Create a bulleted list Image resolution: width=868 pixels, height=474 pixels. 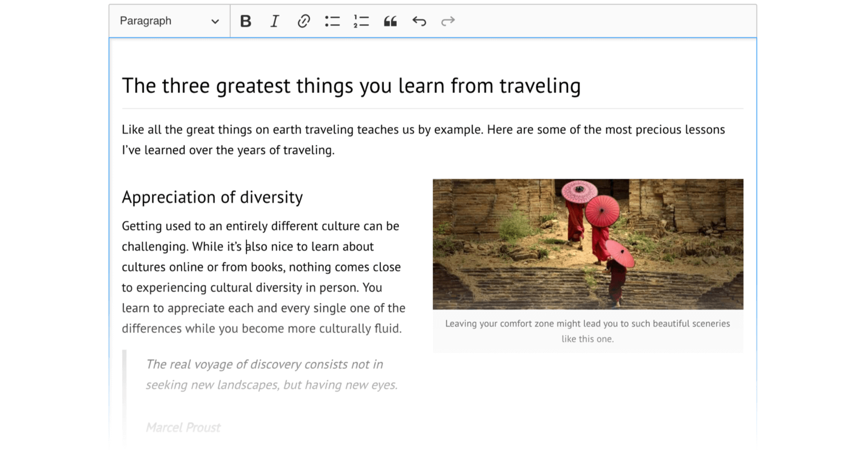332,21
